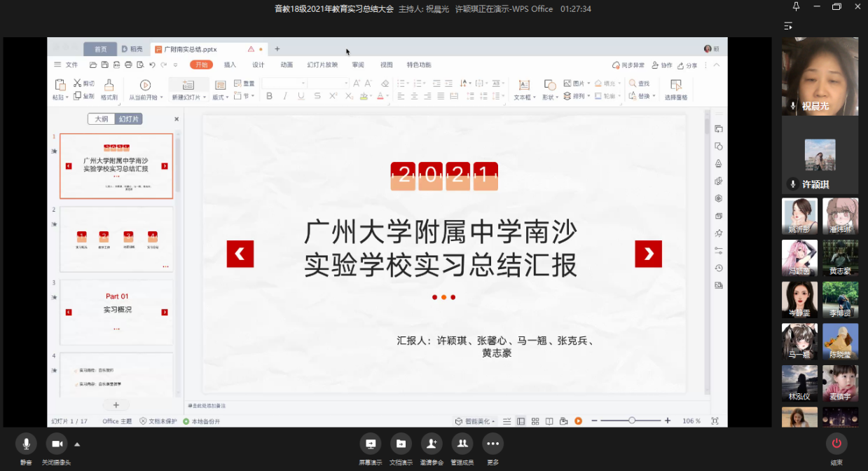The width and height of the screenshot is (868, 471).
Task: Click the Share (分享) button
Action: pos(687,65)
